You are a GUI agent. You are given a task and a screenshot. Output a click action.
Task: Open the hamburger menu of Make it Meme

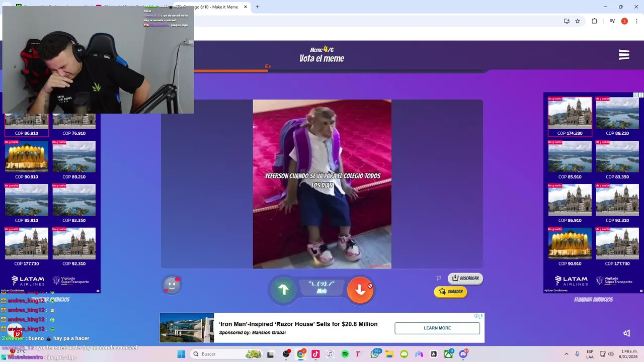pos(624,55)
